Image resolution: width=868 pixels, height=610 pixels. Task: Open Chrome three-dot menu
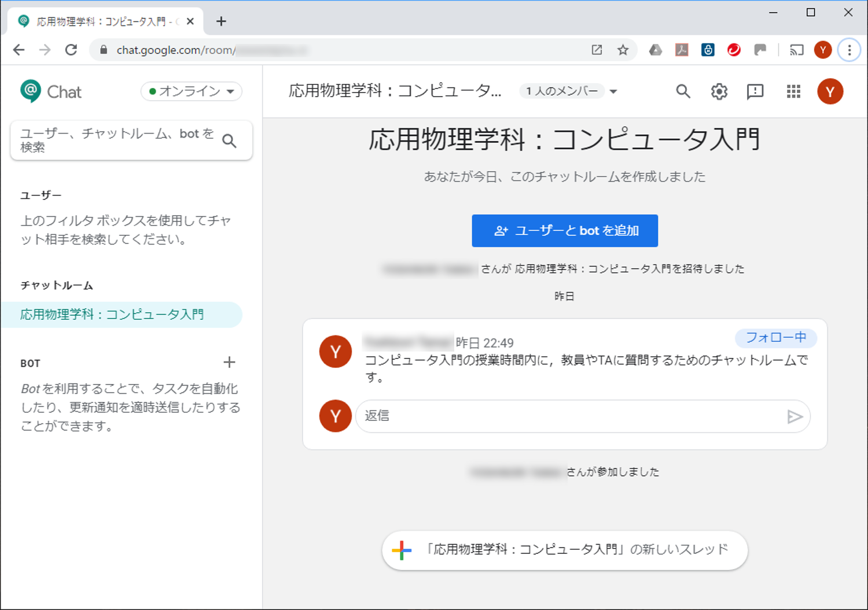tap(849, 50)
